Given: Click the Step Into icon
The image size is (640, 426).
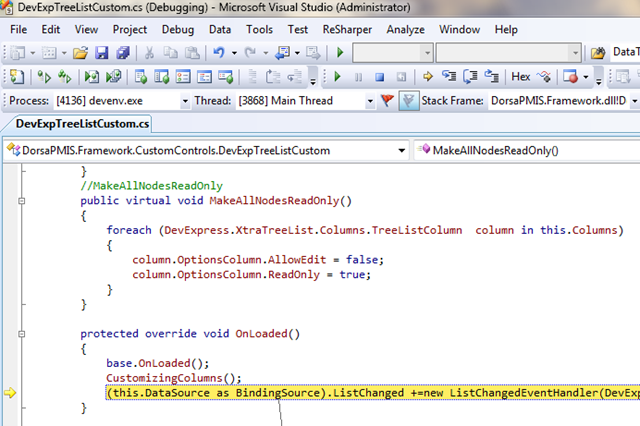Looking at the screenshot, I should coord(449,76).
